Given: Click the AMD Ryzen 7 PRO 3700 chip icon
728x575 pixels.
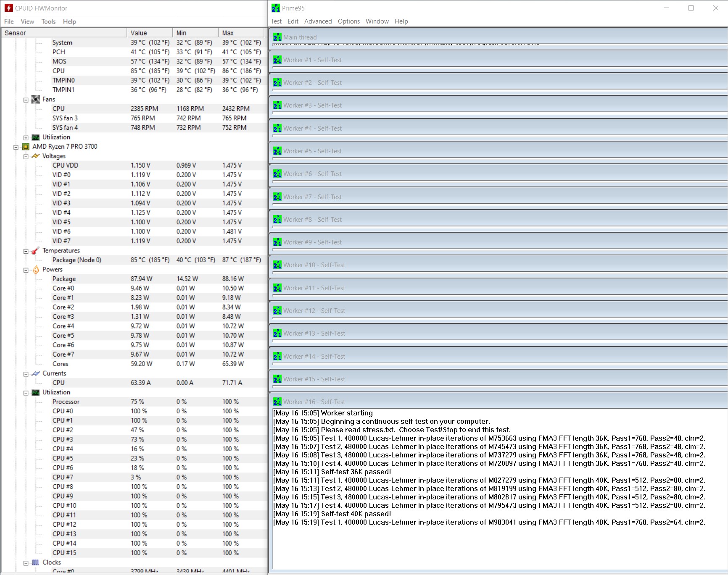Looking at the screenshot, I should click(x=26, y=147).
